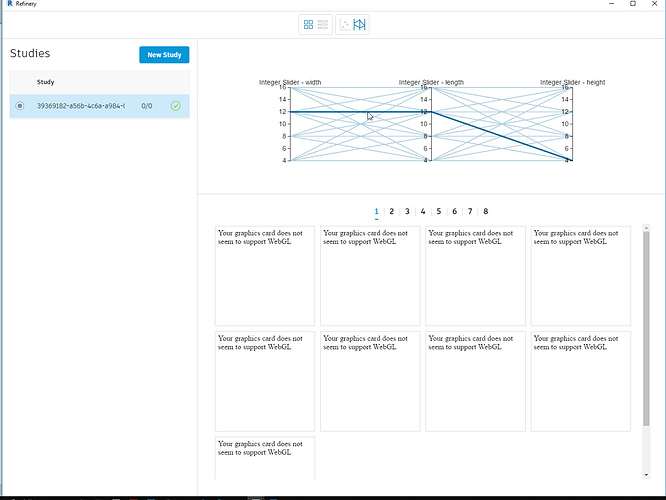Click the thumbnail scrollbar down arrow

(x=646, y=475)
